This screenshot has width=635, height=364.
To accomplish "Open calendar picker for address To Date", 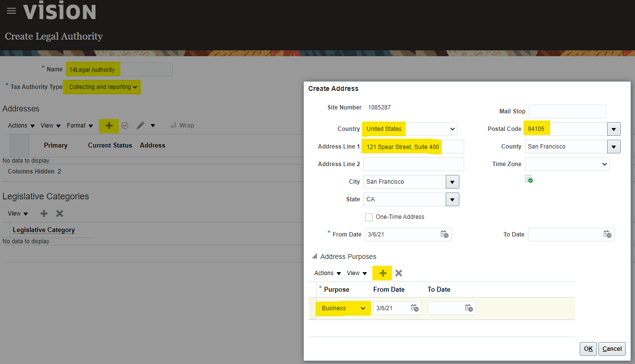I will tap(607, 235).
